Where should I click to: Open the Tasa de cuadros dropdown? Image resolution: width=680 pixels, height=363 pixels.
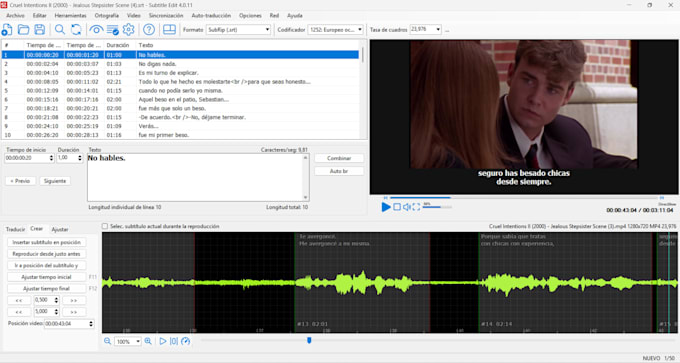425,29
